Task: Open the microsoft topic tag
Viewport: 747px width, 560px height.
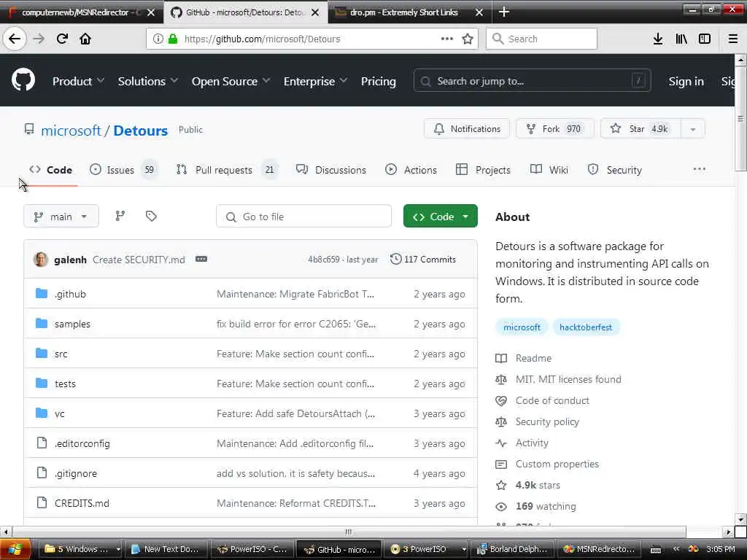Action: pyautogui.click(x=522, y=327)
